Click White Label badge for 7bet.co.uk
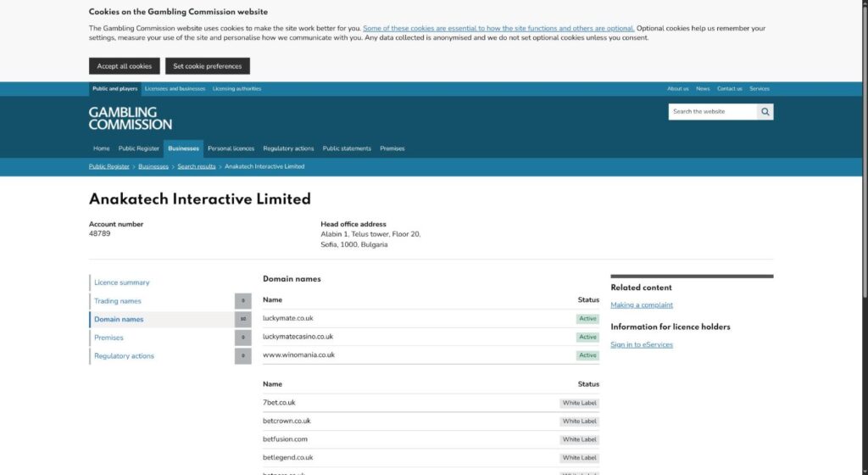This screenshot has width=868, height=475. coord(579,403)
